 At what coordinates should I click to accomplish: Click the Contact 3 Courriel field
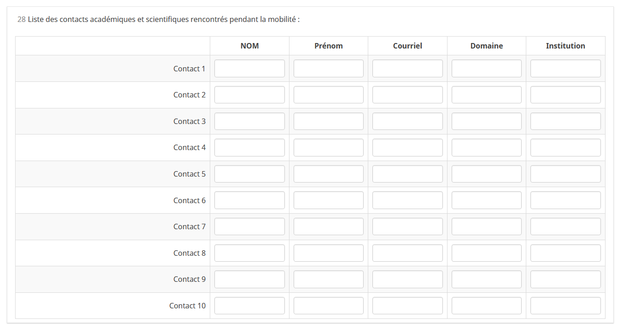coord(407,121)
